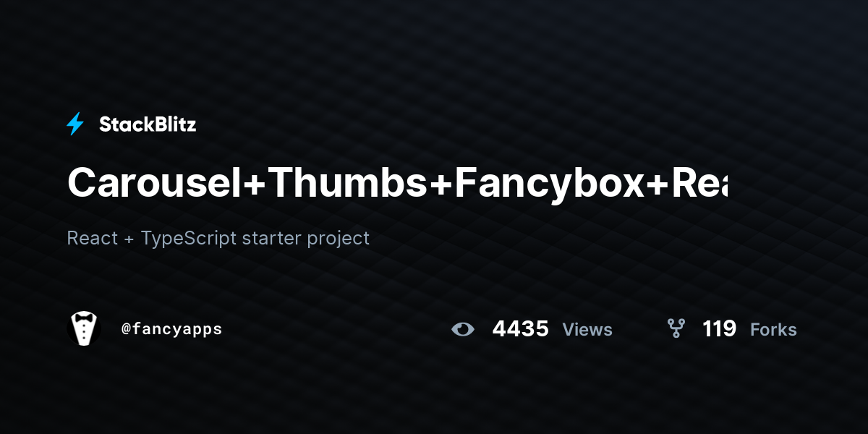Click the StackBlitz brand name text
The height and width of the screenshot is (434, 868).
coord(148,124)
